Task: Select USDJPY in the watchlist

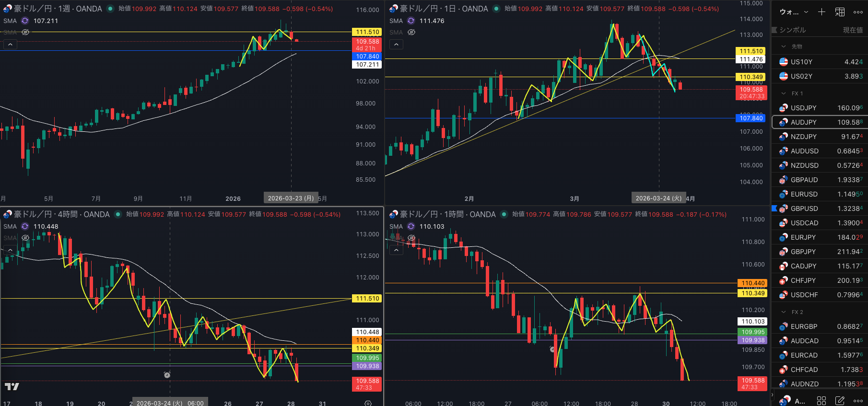Action: pyautogui.click(x=803, y=108)
